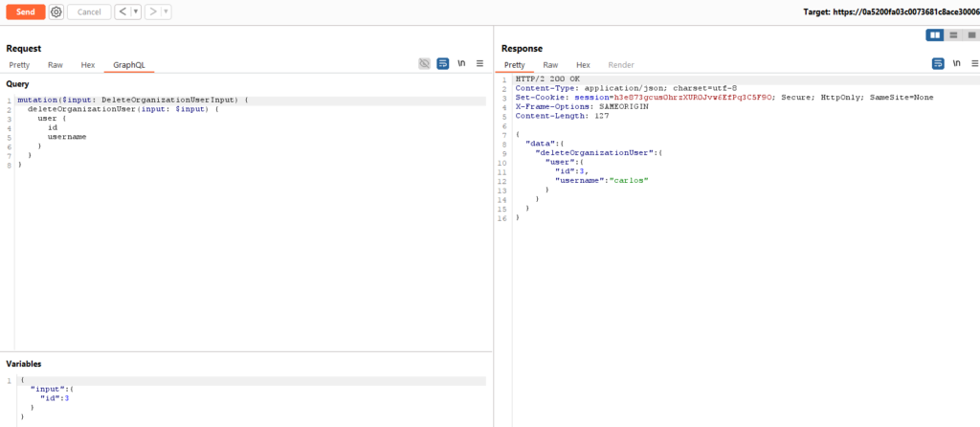The width and height of the screenshot is (980, 427).
Task: Click the mutation line in Query editor
Action: click(x=132, y=100)
